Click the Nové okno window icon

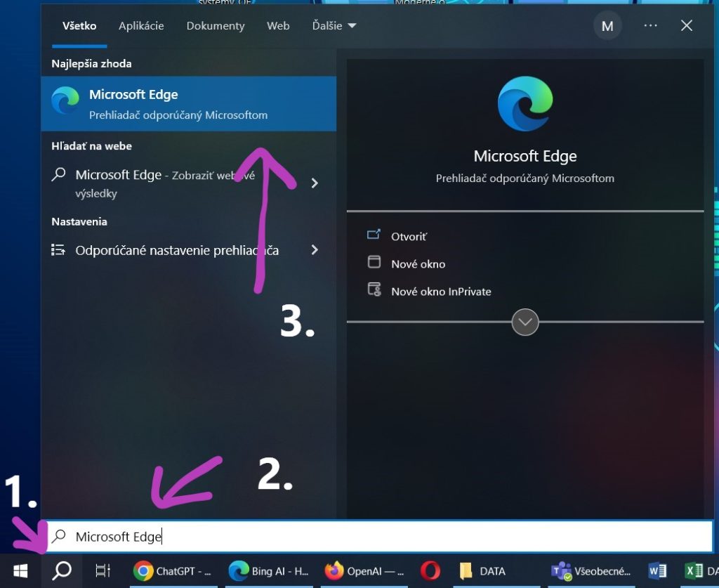tap(374, 262)
